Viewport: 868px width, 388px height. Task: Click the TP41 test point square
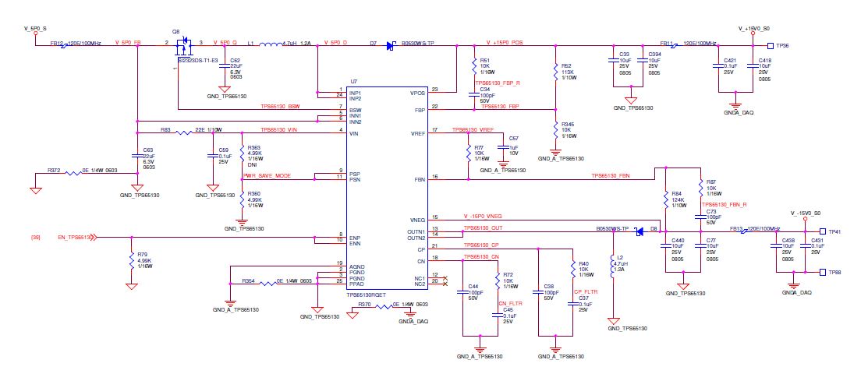click(x=823, y=232)
